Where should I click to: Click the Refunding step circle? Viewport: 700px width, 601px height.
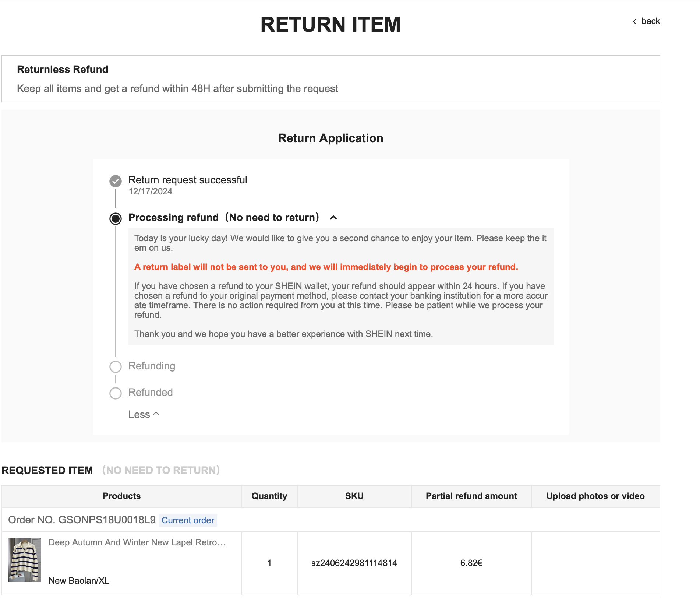116,367
